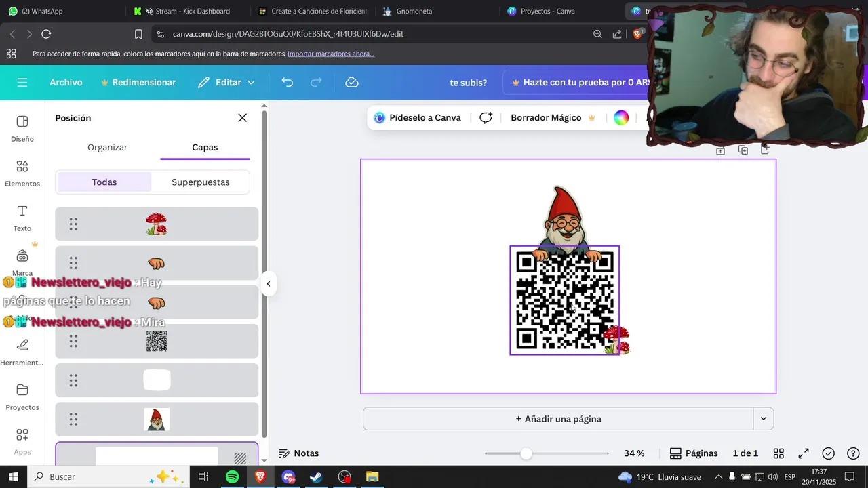Expand the arrow next to Añadir una página
This screenshot has height=488, width=868.
[764, 419]
